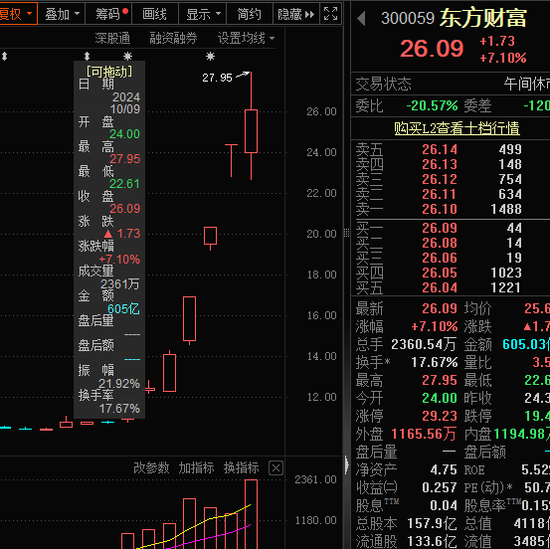Select the 画线 drawing tool

click(x=155, y=14)
